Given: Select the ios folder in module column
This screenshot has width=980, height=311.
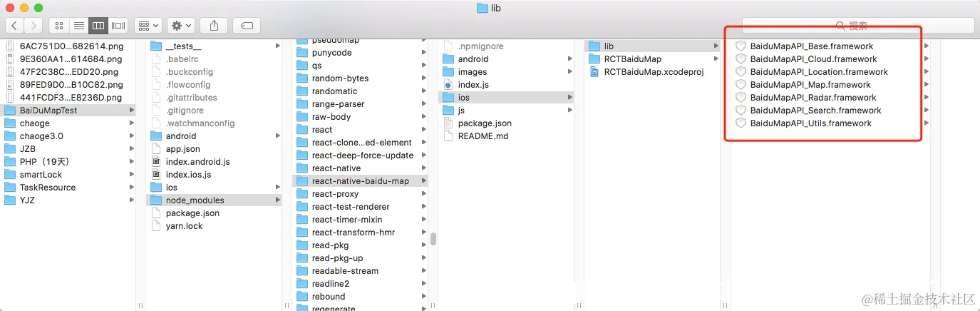Looking at the screenshot, I should [506, 98].
